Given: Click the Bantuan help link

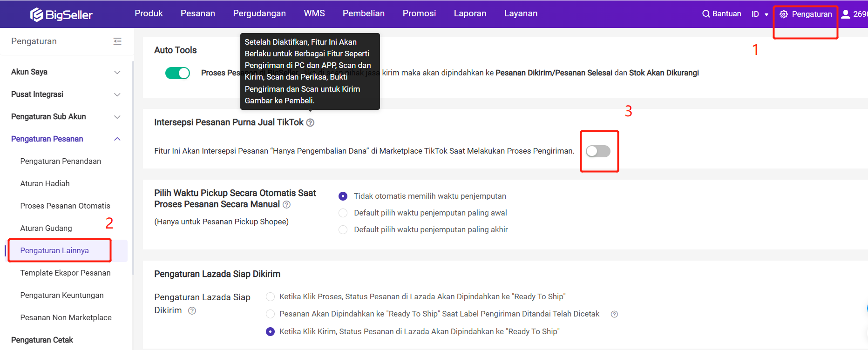Looking at the screenshot, I should 726,14.
